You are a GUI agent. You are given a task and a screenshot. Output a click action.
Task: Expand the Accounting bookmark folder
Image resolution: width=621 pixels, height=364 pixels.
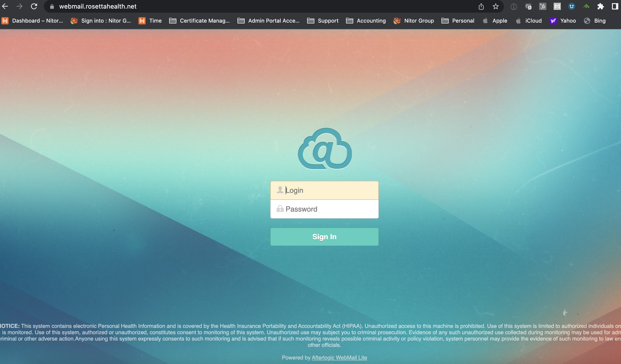pyautogui.click(x=366, y=21)
